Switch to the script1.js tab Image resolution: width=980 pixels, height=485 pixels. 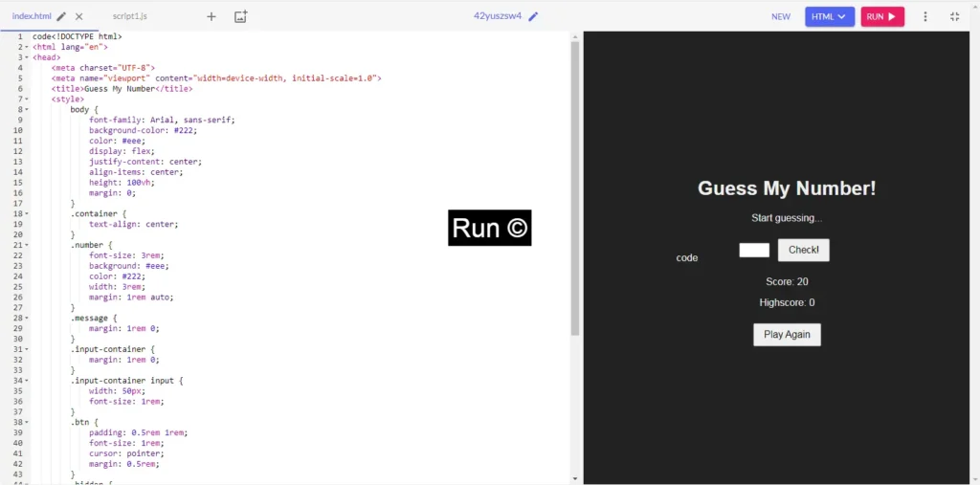tap(129, 16)
